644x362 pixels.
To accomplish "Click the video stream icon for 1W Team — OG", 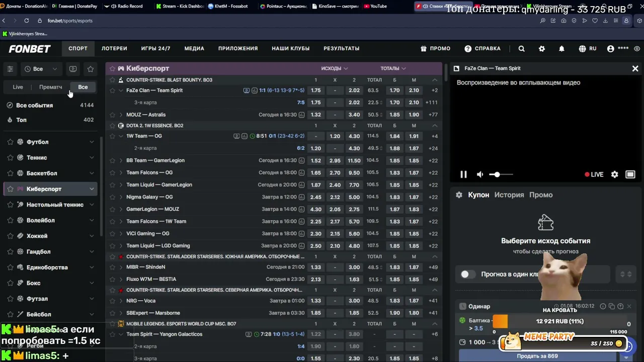I will (236, 136).
